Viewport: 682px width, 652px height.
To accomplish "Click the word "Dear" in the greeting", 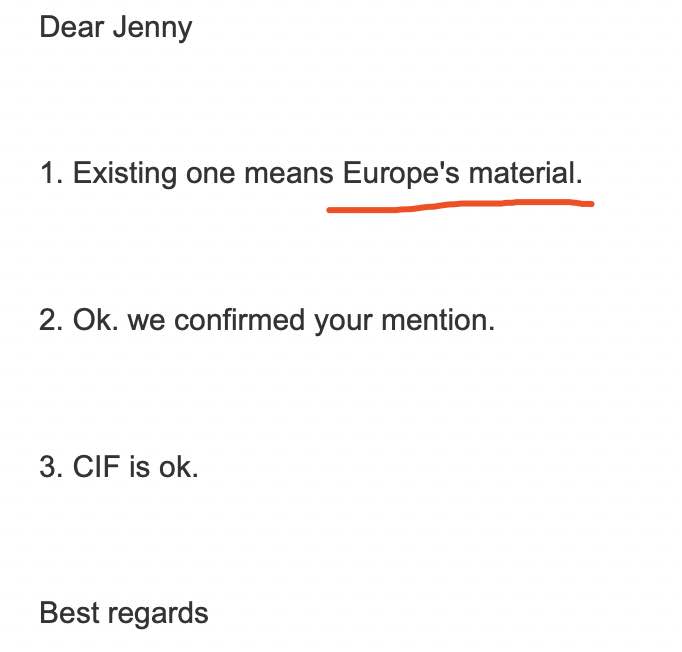I will tap(72, 27).
